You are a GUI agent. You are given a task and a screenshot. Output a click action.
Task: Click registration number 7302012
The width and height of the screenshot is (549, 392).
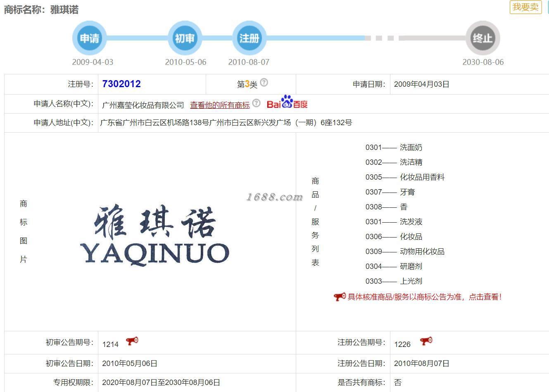121,84
